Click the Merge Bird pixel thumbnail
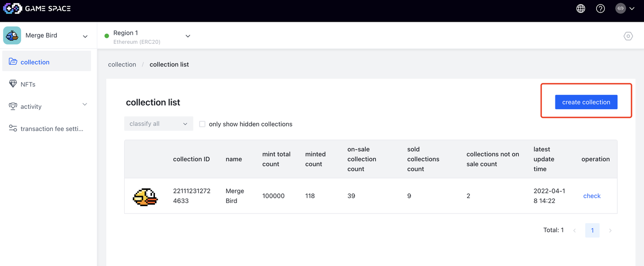This screenshot has width=644, height=266. (x=145, y=196)
